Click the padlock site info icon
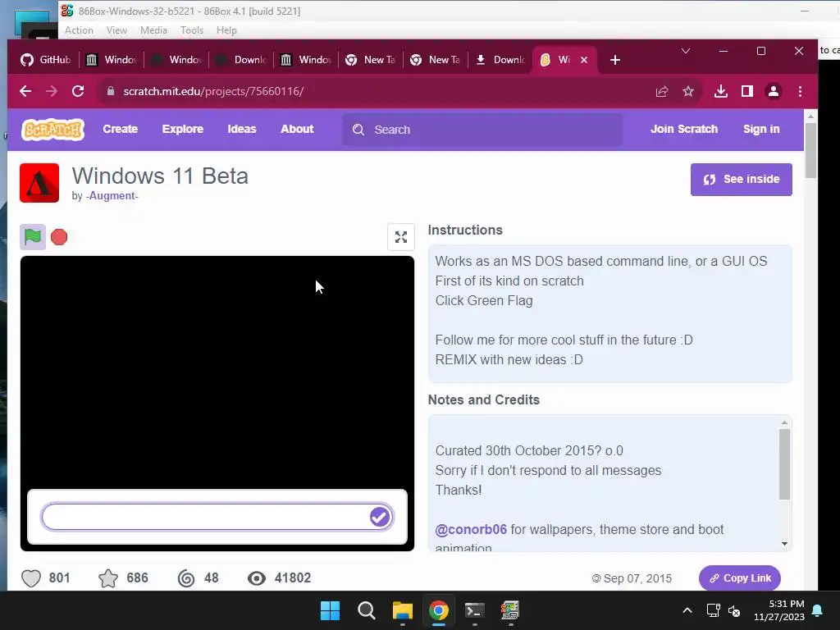 tap(111, 91)
